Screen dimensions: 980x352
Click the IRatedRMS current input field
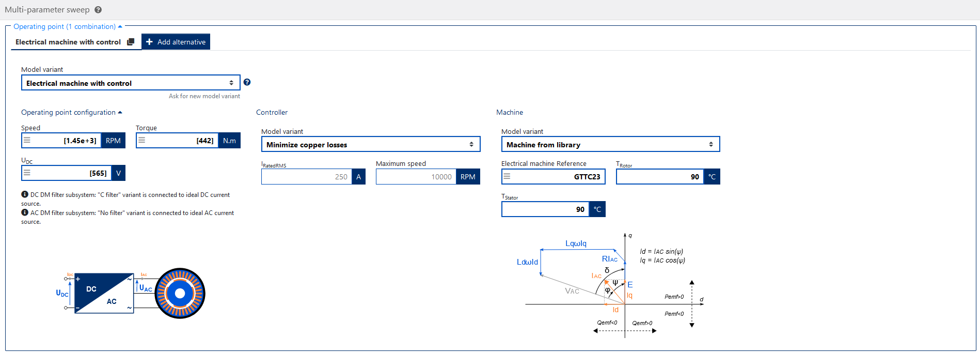(x=306, y=177)
